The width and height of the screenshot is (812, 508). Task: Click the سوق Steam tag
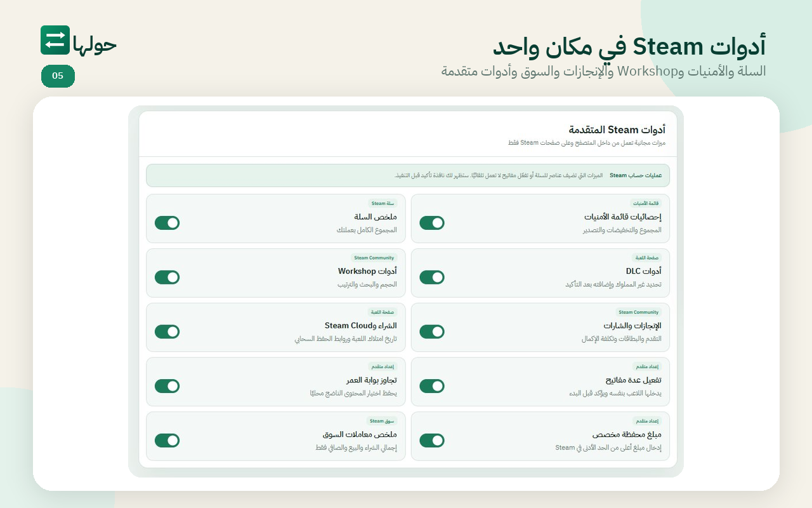[382, 421]
